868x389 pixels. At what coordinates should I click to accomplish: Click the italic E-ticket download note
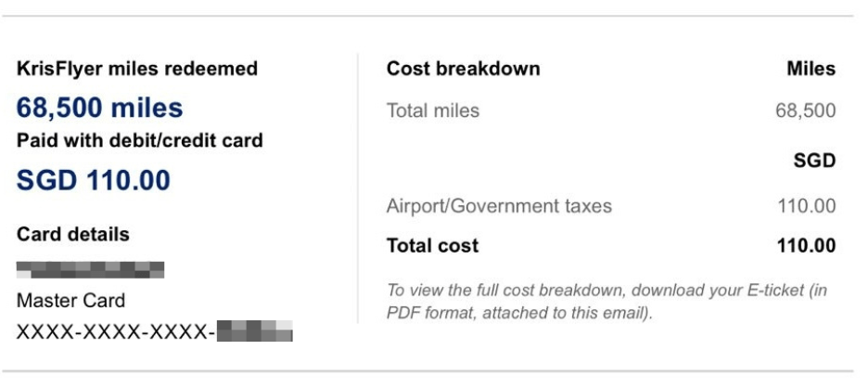click(601, 303)
